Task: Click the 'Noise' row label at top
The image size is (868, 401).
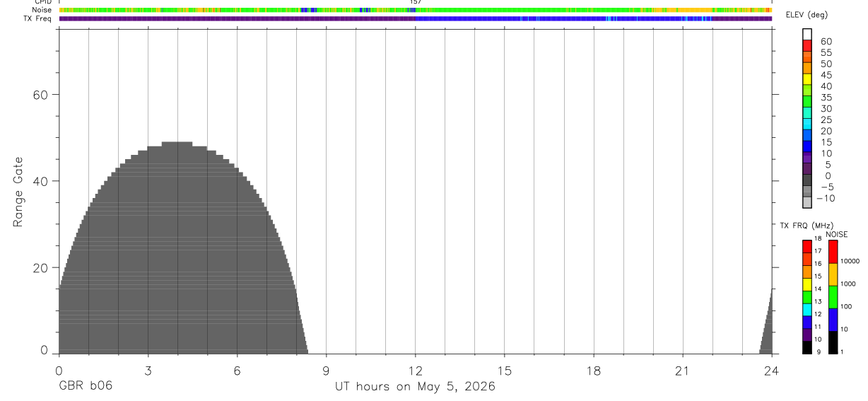Action: click(x=41, y=10)
